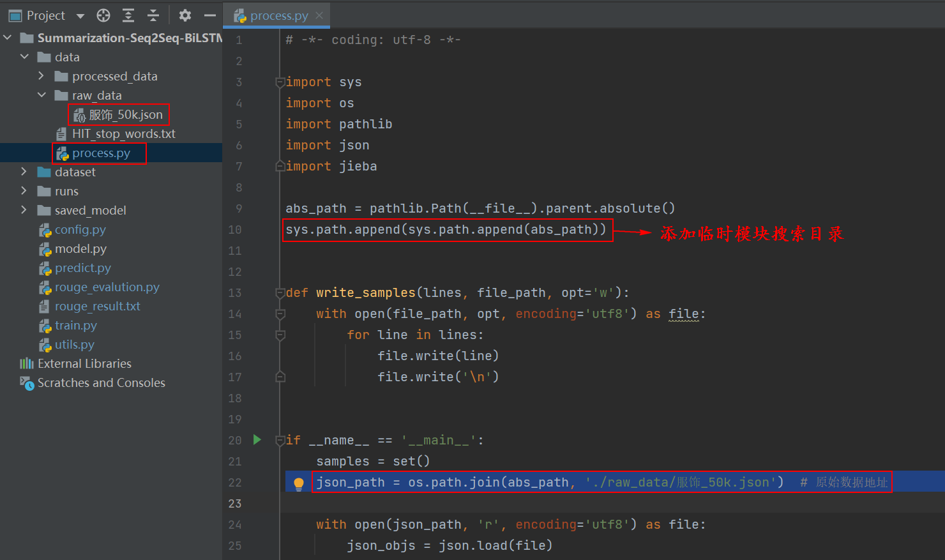The width and height of the screenshot is (945, 560).
Task: Open the Project panel settings gear
Action: coord(185,15)
